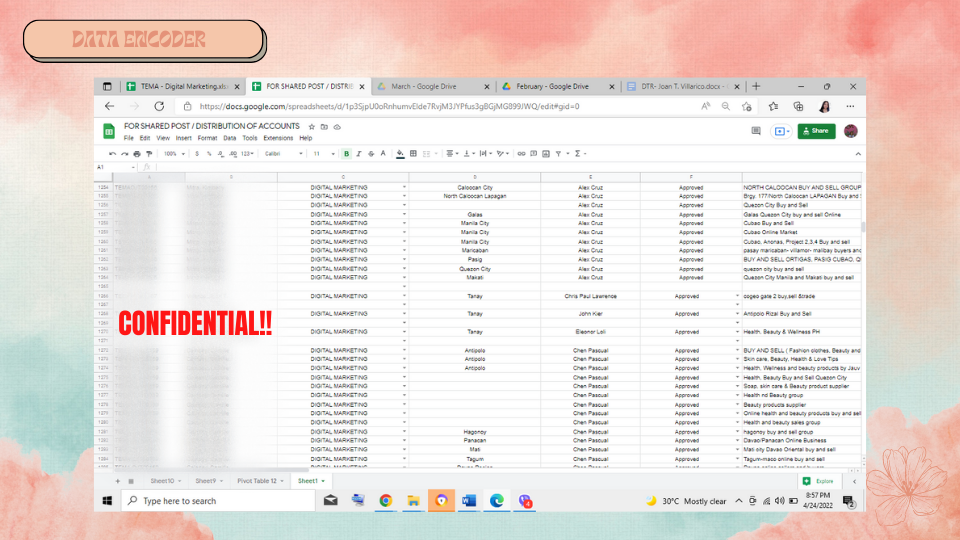Open the fill color picker
This screenshot has height=540, width=960.
(400, 154)
